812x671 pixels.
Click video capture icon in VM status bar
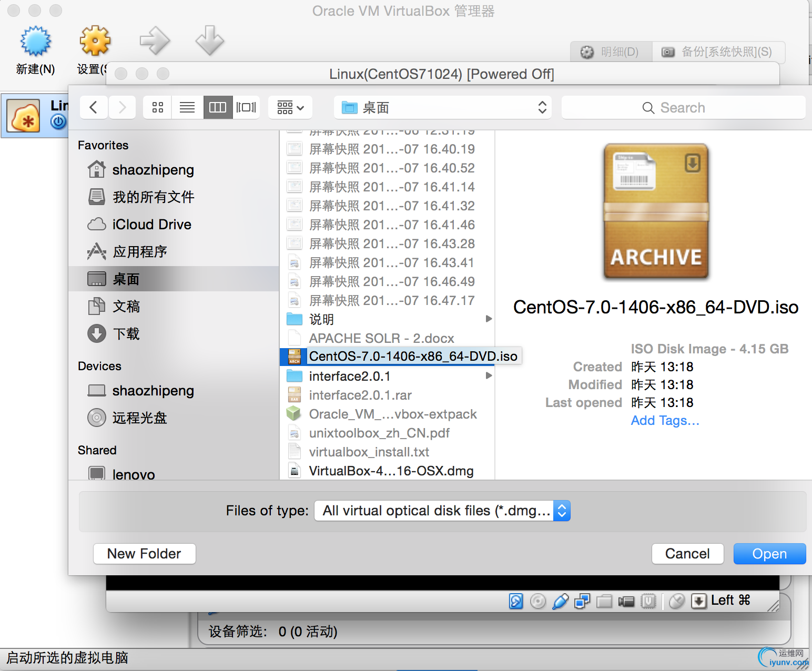(626, 601)
